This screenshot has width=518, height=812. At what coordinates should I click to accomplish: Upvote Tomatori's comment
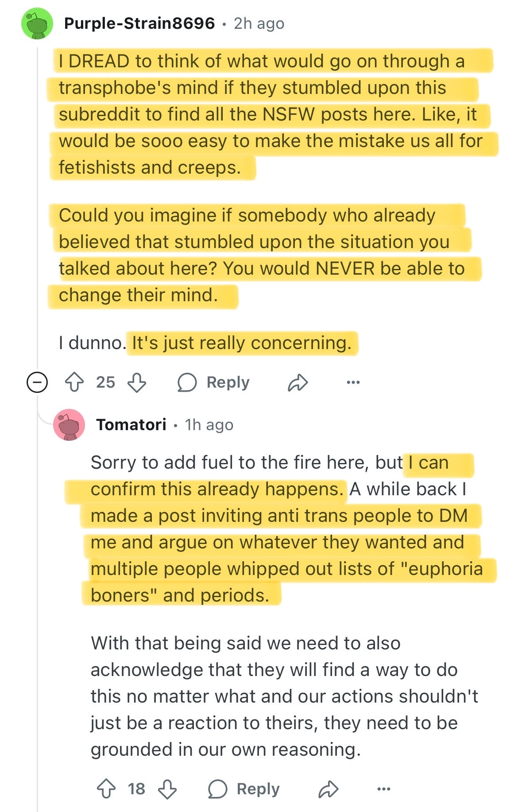pos(106,789)
